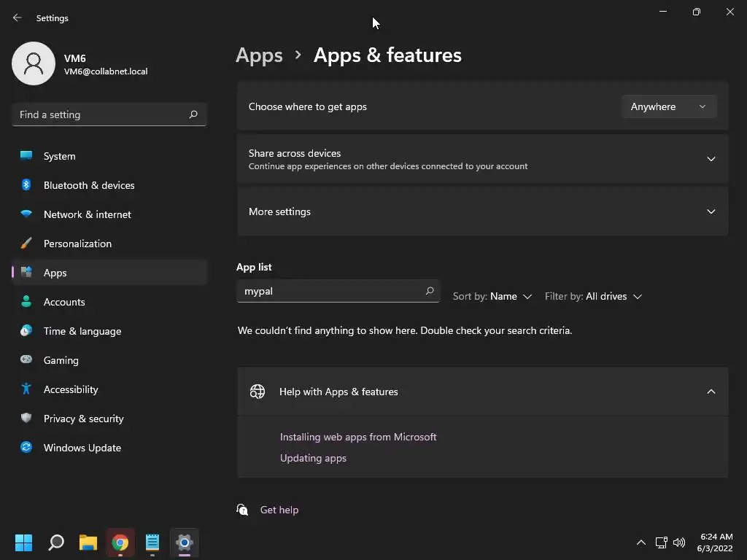Open the Windows Start menu

point(24,542)
